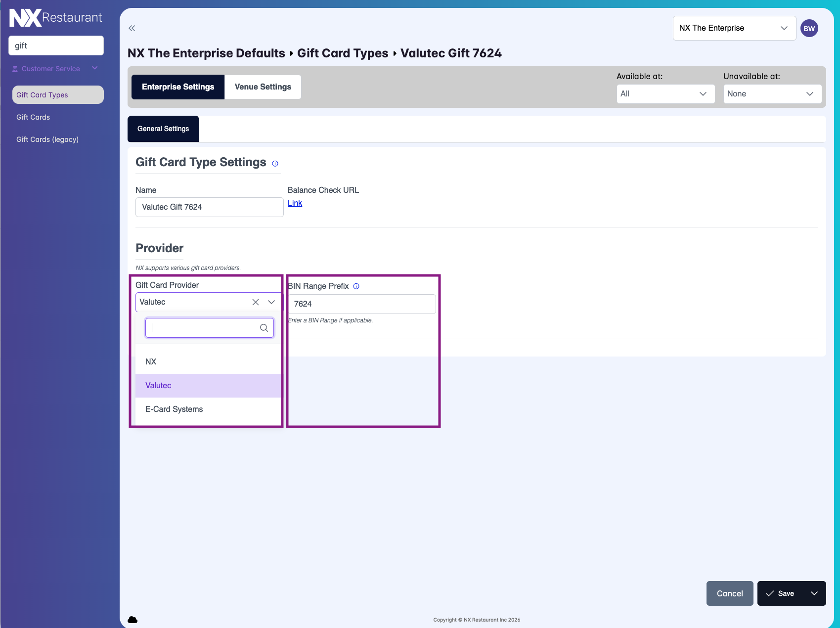Click the Gift Card Type Settings info icon

click(275, 164)
